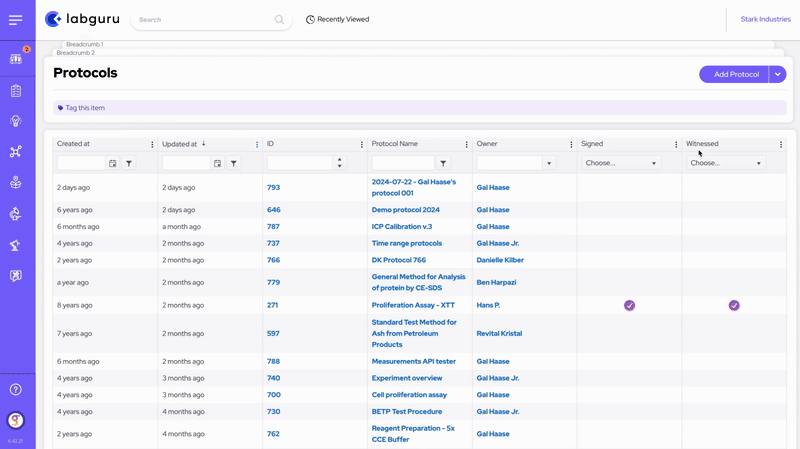The image size is (800, 449).
Task: Open BETP Test Procedure protocol
Action: point(407,412)
